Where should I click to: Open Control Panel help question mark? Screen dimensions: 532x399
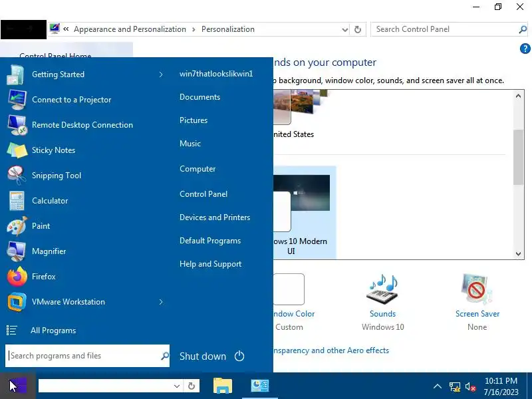click(525, 49)
